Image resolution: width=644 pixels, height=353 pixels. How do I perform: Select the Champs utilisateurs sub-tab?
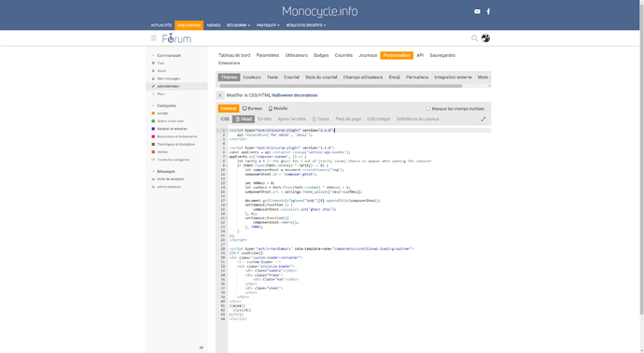[363, 78]
